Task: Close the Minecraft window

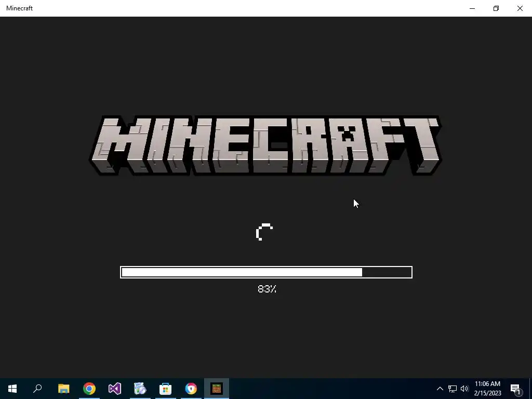Action: [520, 8]
